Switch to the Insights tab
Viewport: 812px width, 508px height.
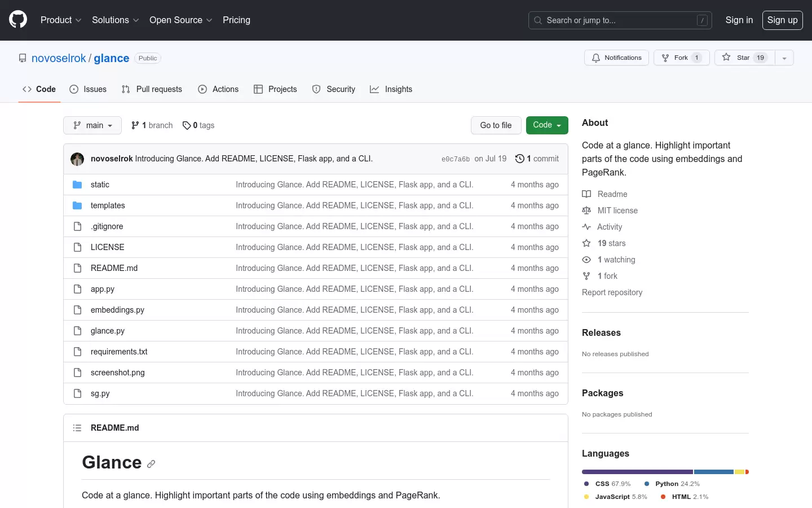pos(391,89)
